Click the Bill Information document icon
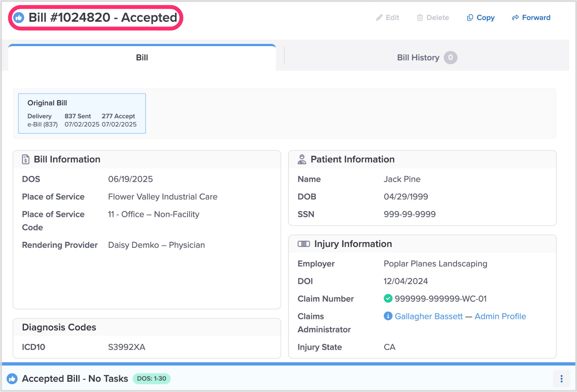This screenshot has width=577, height=392. 26,159
